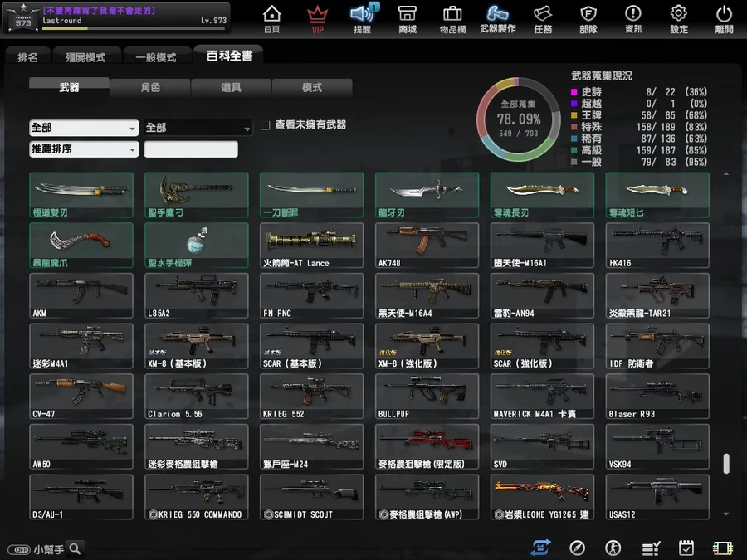The image size is (747, 560).
Task: Open the first 全部 category dropdown
Action: click(x=84, y=128)
